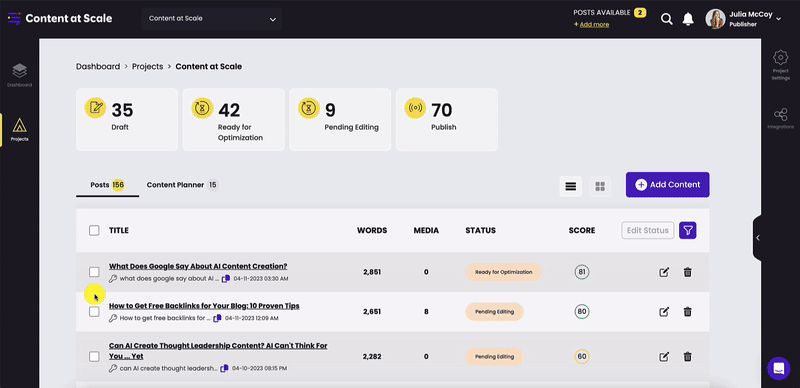800x388 pixels.
Task: Click Pending Editing badge on Backlinks row
Action: tap(494, 311)
